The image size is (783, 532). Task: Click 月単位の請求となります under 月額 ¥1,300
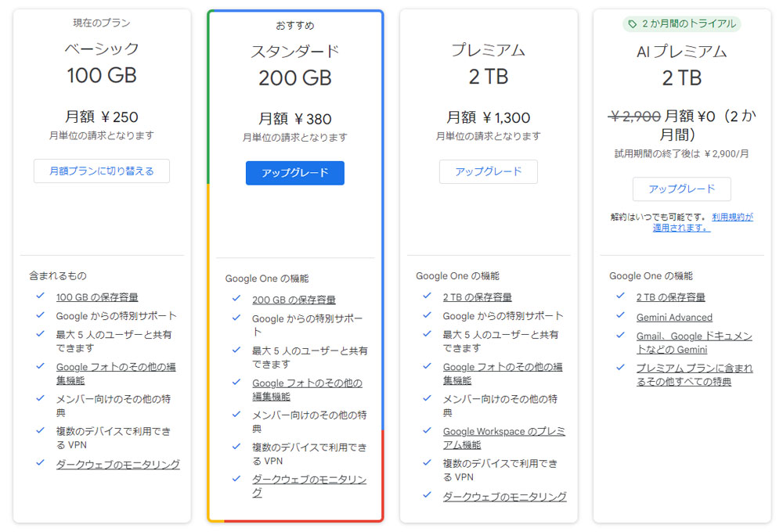click(489, 136)
